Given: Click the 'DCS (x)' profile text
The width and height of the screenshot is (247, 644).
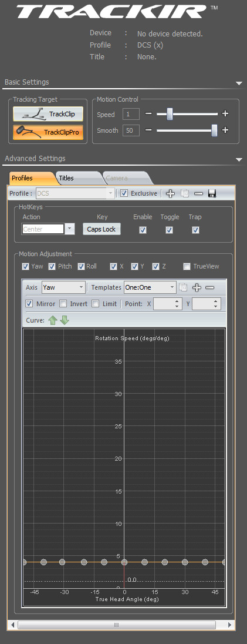Looking at the screenshot, I should [x=150, y=45].
